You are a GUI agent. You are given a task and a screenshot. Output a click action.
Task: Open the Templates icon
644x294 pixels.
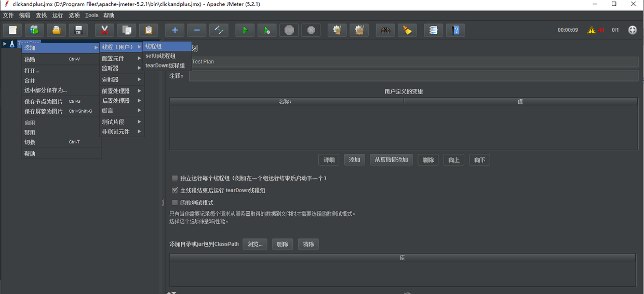pyautogui.click(x=34, y=30)
